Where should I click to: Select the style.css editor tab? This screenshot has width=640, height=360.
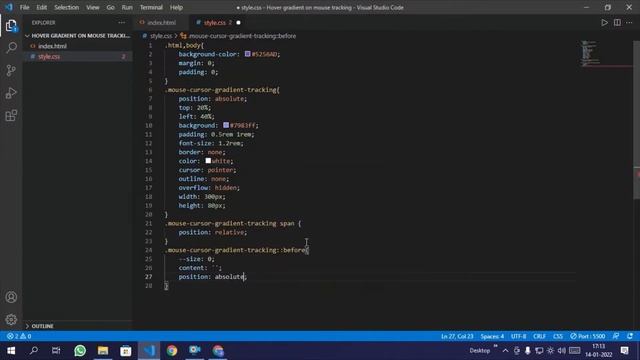pos(218,23)
